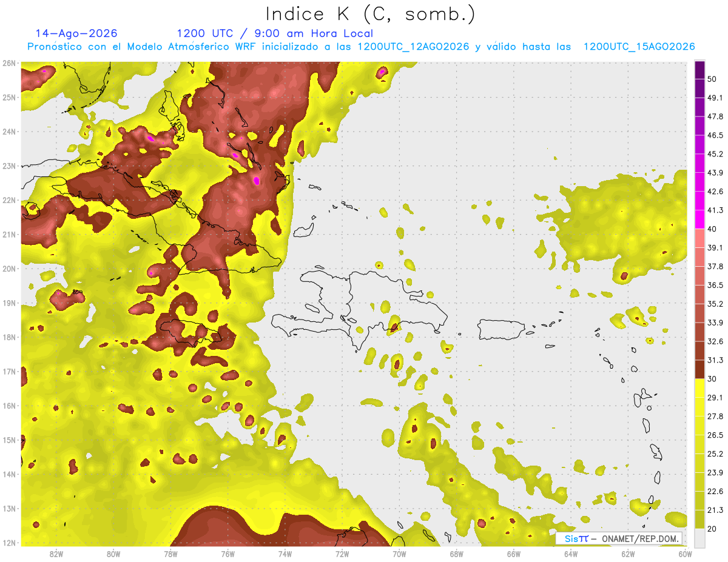Click colorbar value '43.9'
This screenshot has width=728, height=562.
[715, 173]
